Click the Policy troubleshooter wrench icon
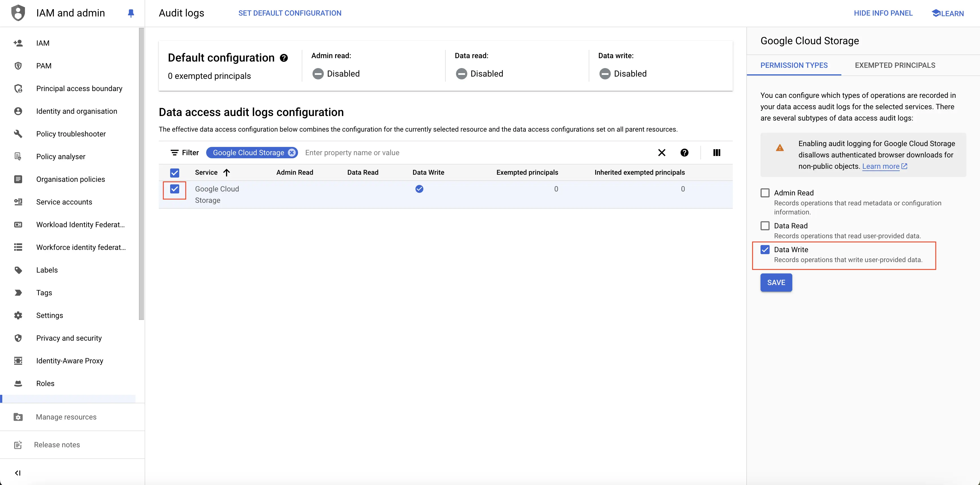 [x=18, y=134]
